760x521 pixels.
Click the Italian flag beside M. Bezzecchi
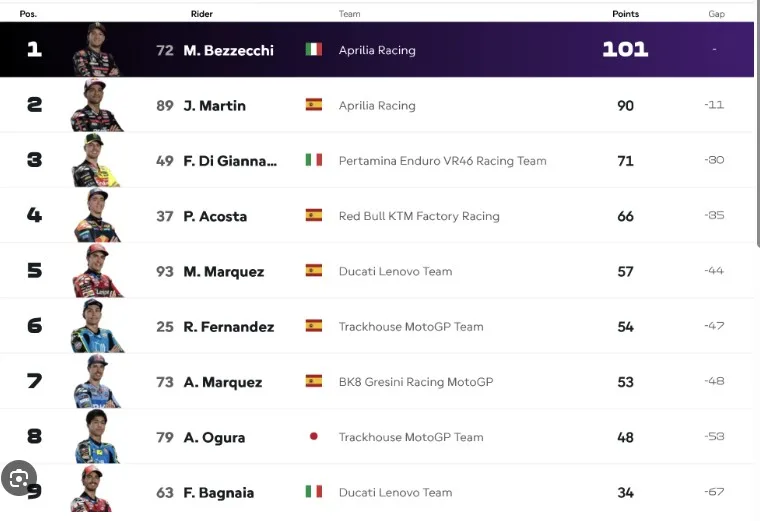314,49
